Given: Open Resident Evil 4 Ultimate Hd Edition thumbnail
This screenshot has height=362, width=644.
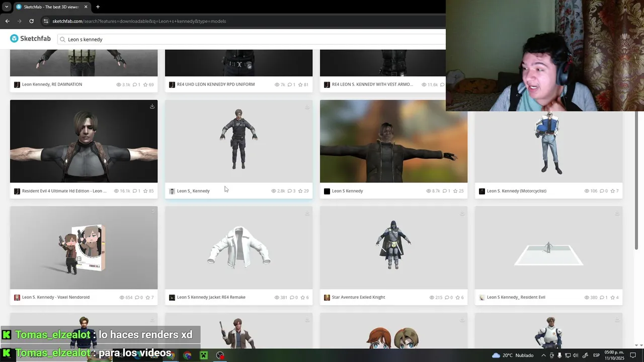Looking at the screenshot, I should [x=84, y=141].
